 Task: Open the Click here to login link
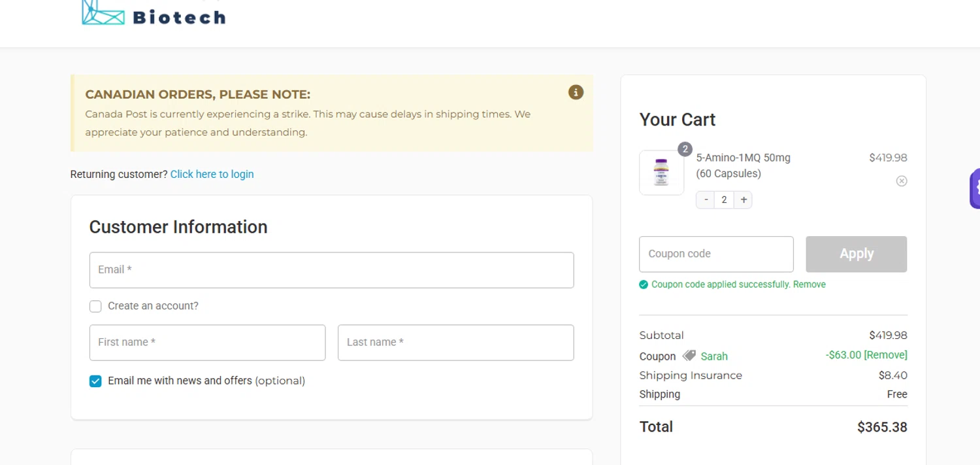(212, 175)
